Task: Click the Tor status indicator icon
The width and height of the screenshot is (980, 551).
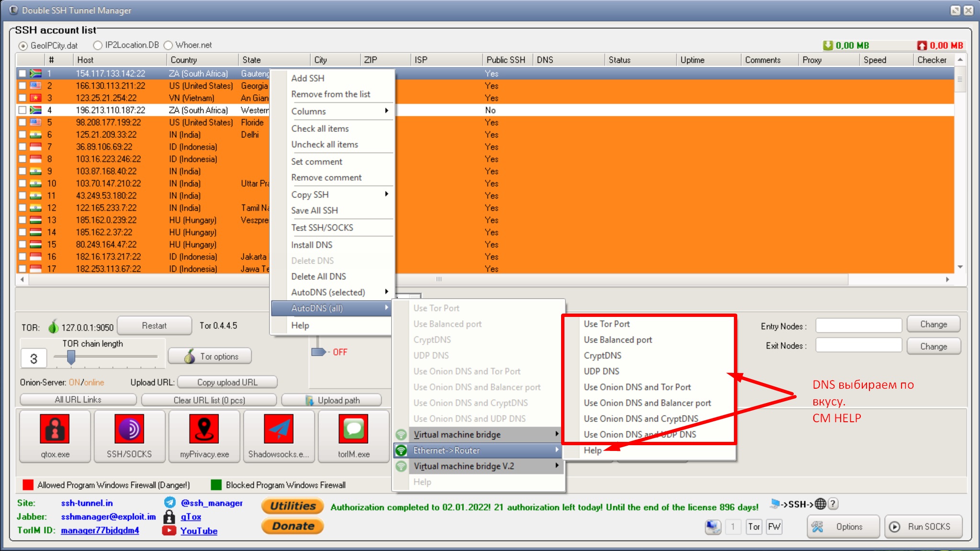Action: coord(54,326)
